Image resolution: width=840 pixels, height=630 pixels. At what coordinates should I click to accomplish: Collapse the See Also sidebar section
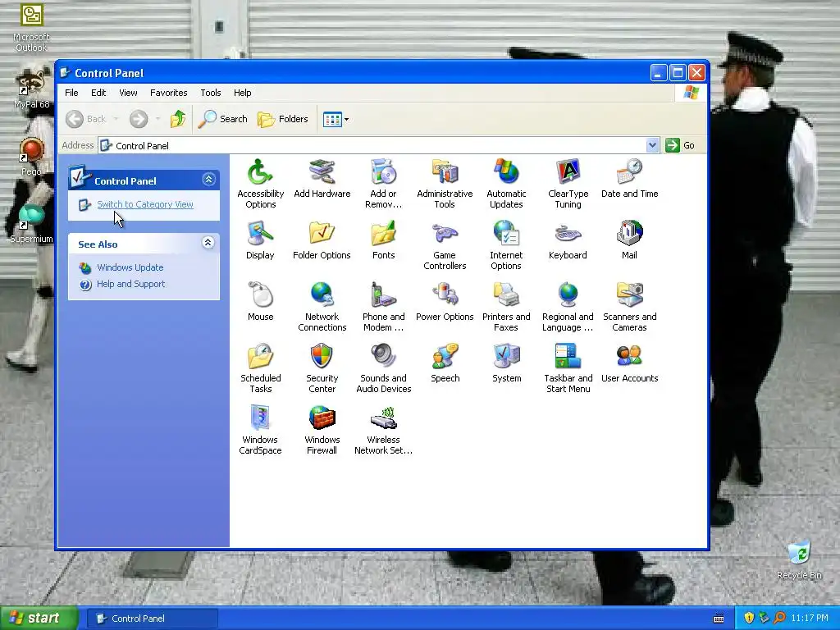pos(208,243)
